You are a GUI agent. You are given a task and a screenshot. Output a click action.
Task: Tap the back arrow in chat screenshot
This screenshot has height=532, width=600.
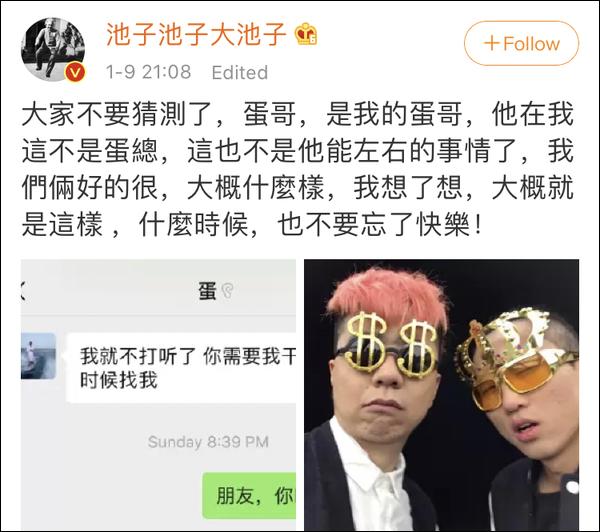point(23,291)
